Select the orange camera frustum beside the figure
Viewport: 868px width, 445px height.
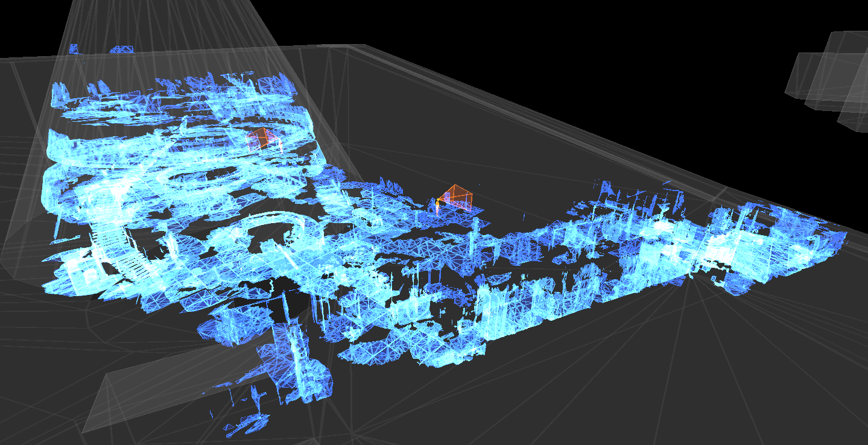458,196
